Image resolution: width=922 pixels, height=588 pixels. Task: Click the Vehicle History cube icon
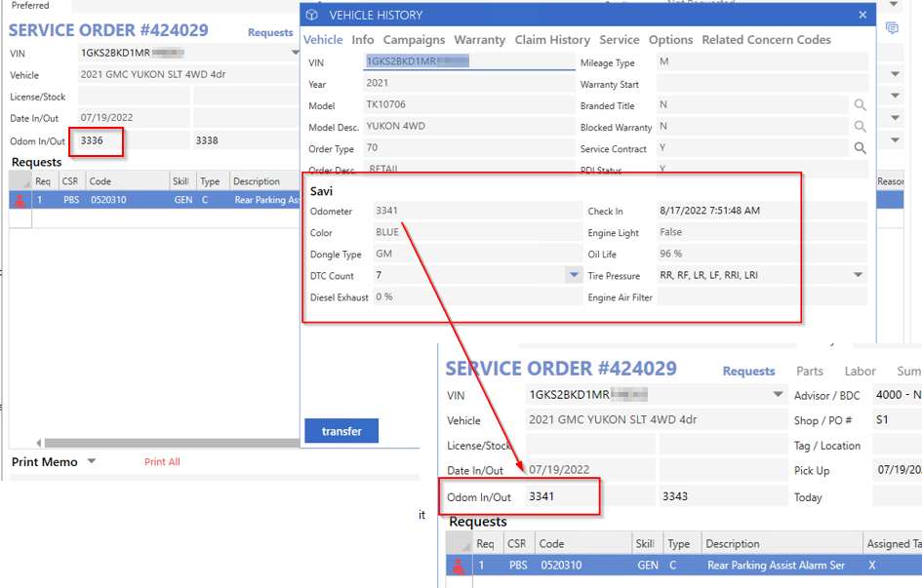pyautogui.click(x=312, y=15)
